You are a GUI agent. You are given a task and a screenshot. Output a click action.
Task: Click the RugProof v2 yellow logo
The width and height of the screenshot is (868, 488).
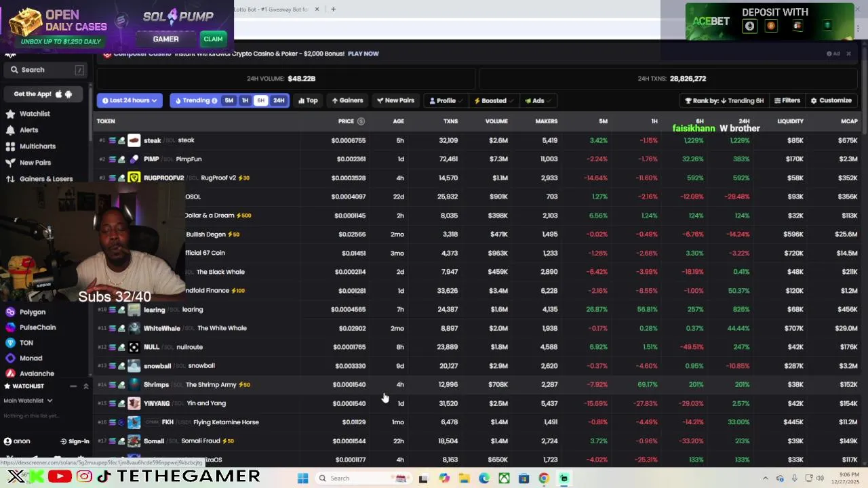[x=134, y=178]
